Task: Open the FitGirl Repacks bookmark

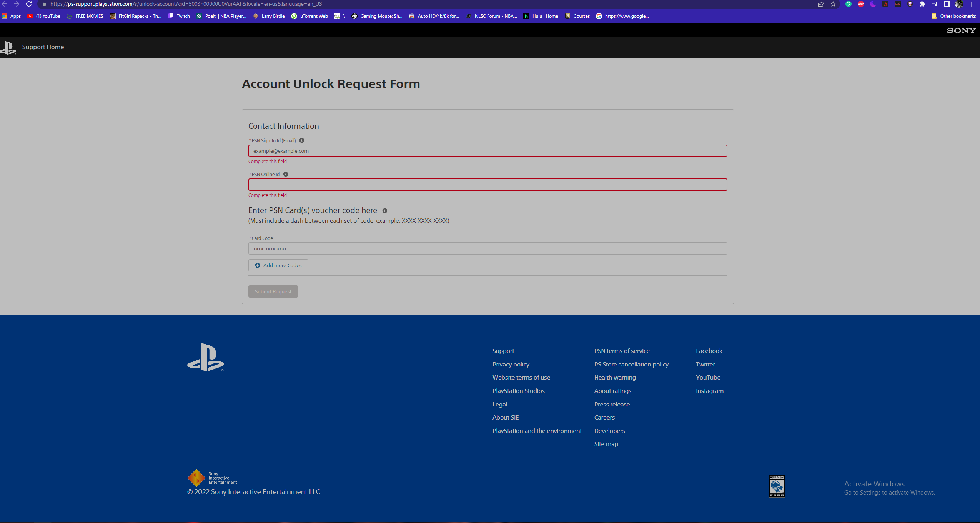Action: [136, 16]
